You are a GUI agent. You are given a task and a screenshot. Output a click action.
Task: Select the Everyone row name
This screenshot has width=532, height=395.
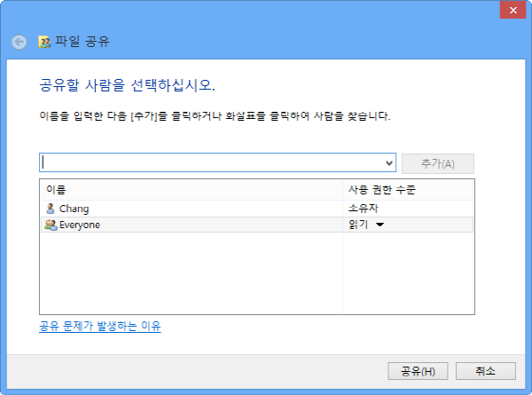pos(80,225)
